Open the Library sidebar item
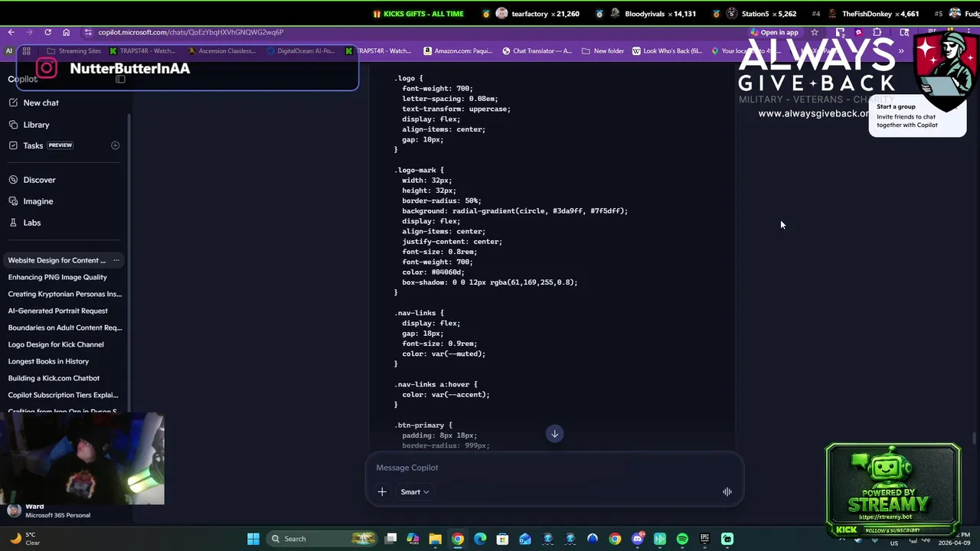Image resolution: width=980 pixels, height=551 pixels. (x=36, y=125)
